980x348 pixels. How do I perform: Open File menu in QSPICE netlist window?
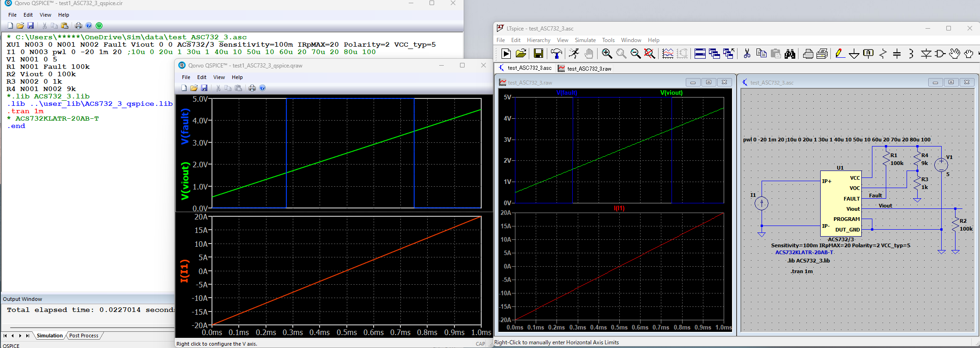click(12, 15)
